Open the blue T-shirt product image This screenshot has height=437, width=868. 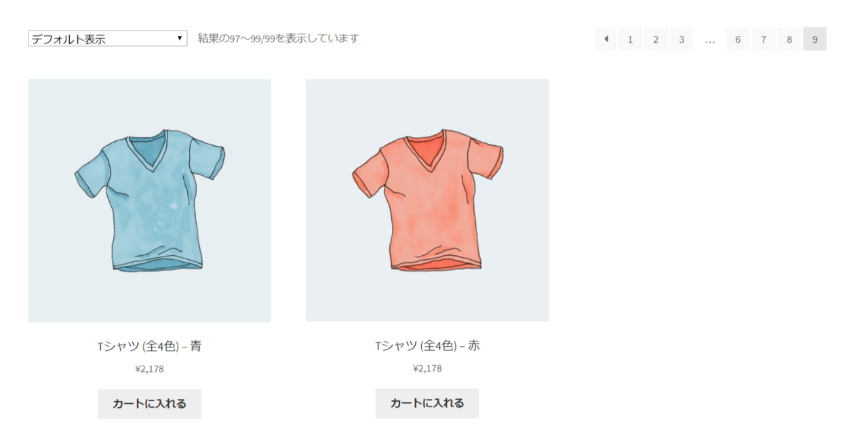click(x=149, y=200)
